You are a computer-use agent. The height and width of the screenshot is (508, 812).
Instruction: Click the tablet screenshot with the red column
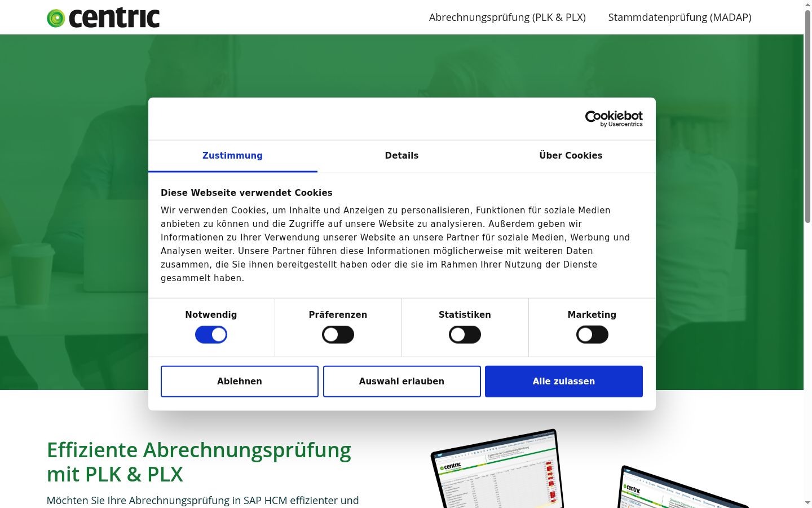pos(497,470)
